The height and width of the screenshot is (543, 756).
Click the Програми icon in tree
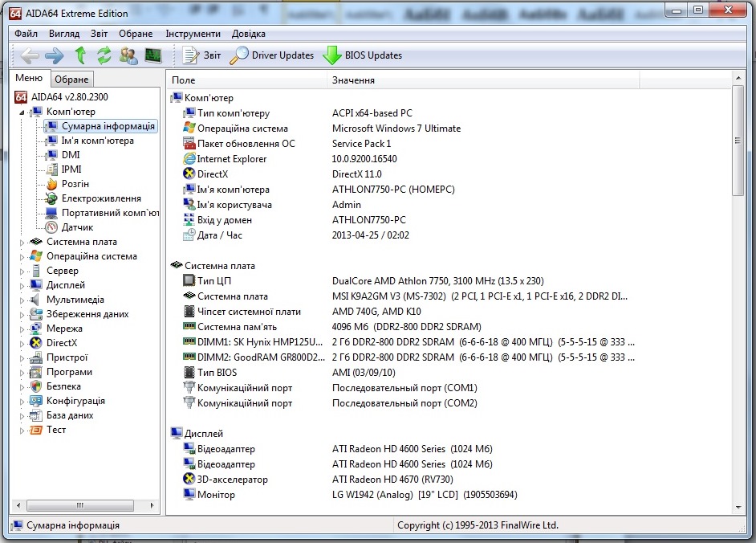pos(36,372)
